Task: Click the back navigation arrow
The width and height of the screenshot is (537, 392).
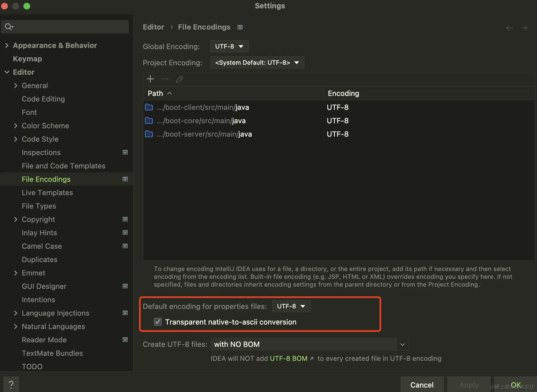Action: [x=510, y=28]
